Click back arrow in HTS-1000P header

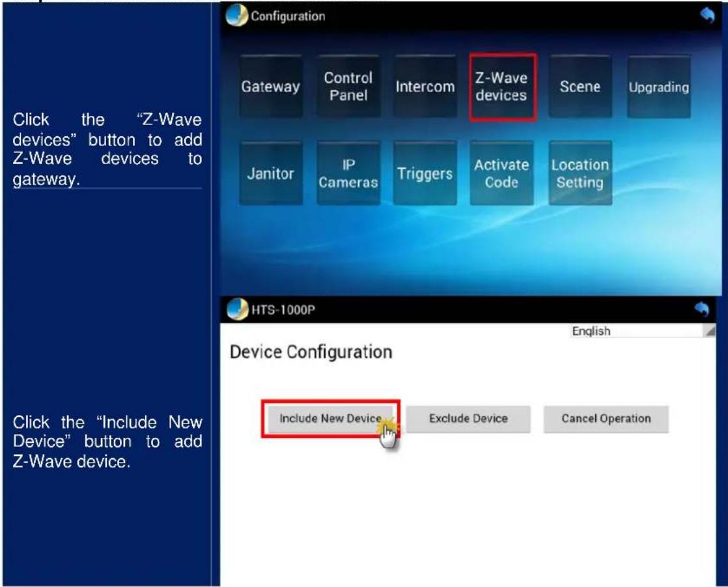tap(702, 309)
